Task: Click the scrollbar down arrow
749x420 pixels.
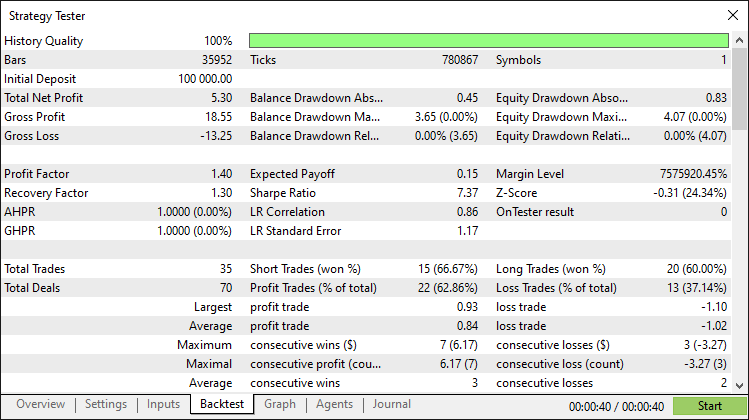Action: pos(740,385)
